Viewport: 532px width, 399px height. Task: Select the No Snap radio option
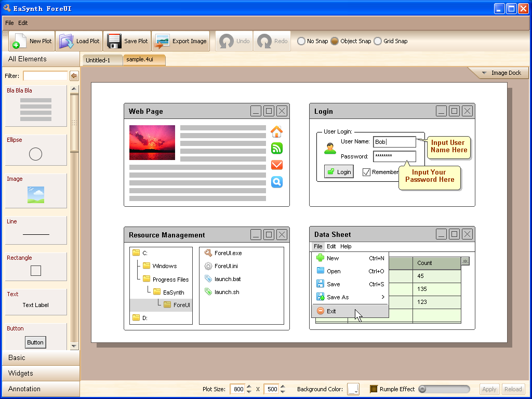[x=301, y=41]
